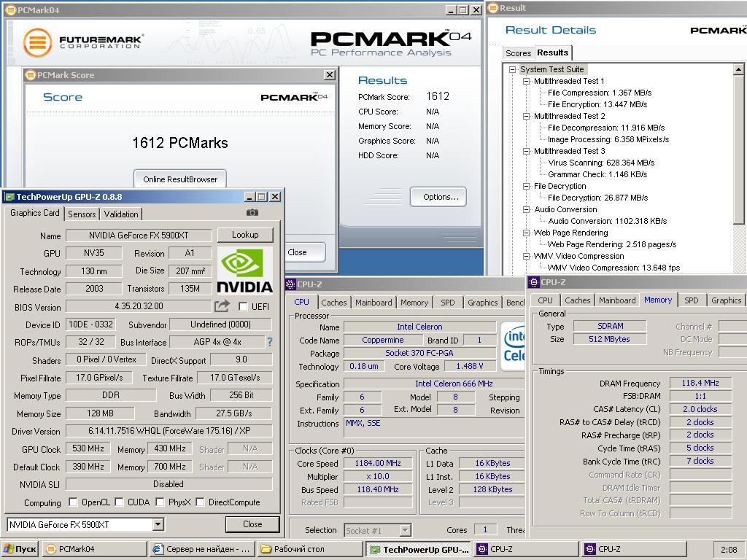Collapse the Multithreaded Test 1 node
Viewport: 747px width, 560px height.
pos(527,81)
